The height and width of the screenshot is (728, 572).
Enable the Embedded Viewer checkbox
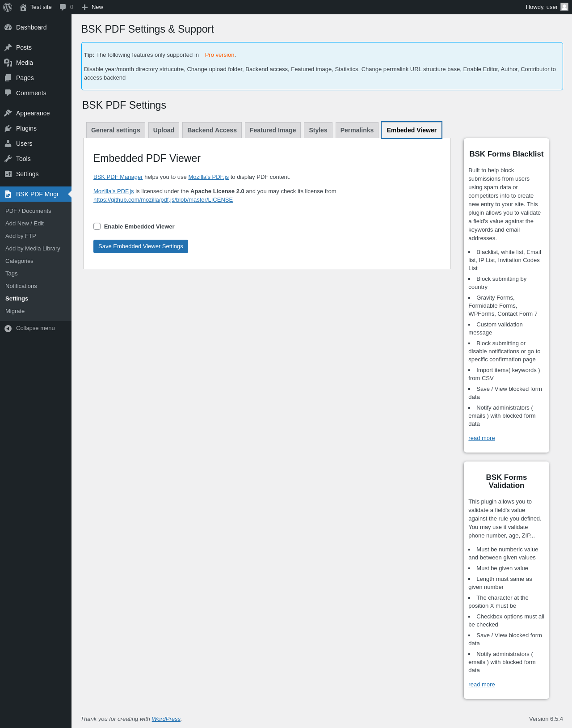(x=97, y=226)
